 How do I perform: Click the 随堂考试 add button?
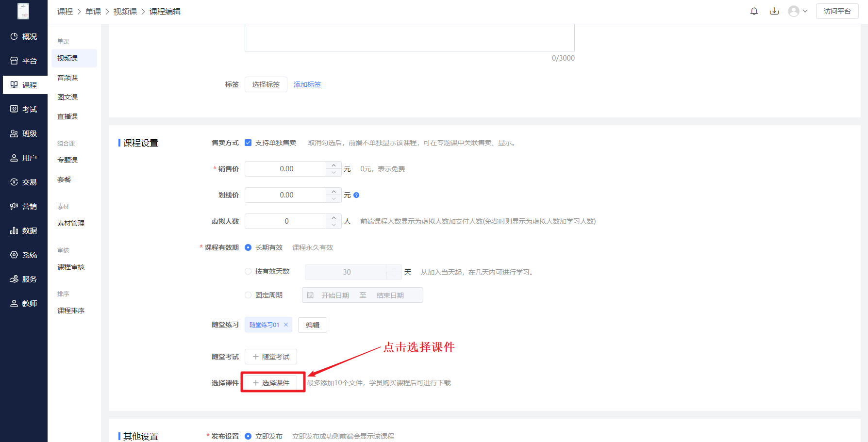coord(271,357)
